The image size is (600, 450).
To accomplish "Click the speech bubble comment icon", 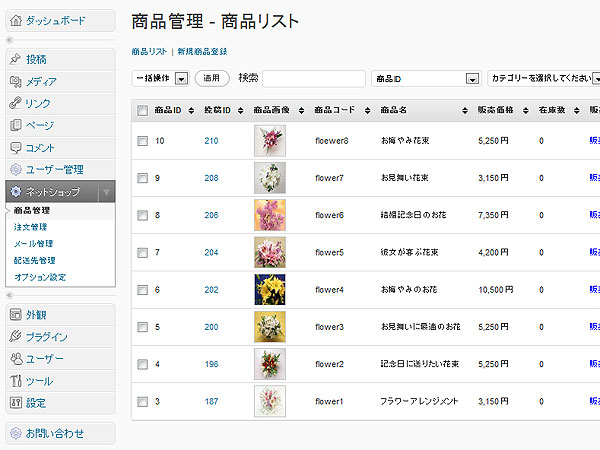I will point(15,147).
